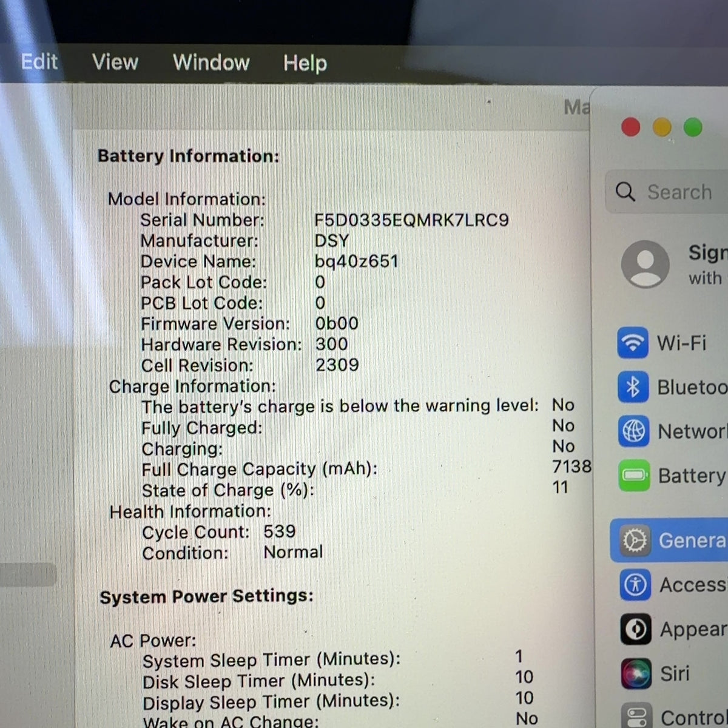Open the View menu
This screenshot has width=728, height=728.
[115, 62]
